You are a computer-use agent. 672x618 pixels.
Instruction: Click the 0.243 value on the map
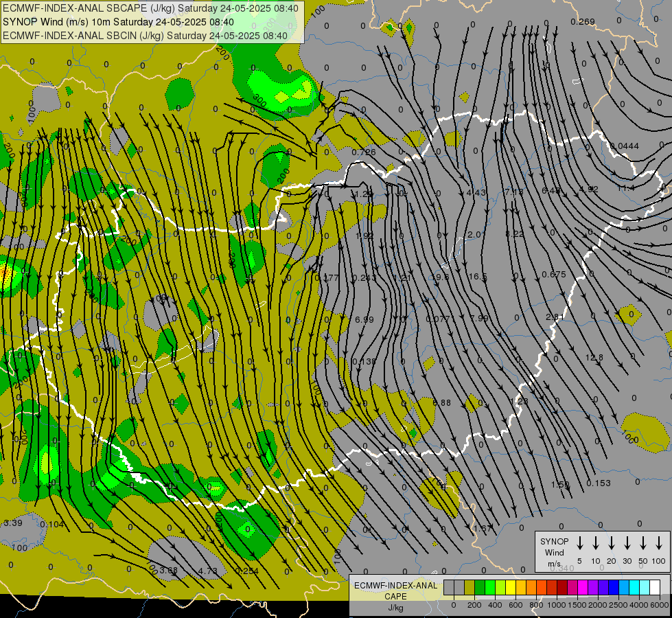pyautogui.click(x=363, y=277)
